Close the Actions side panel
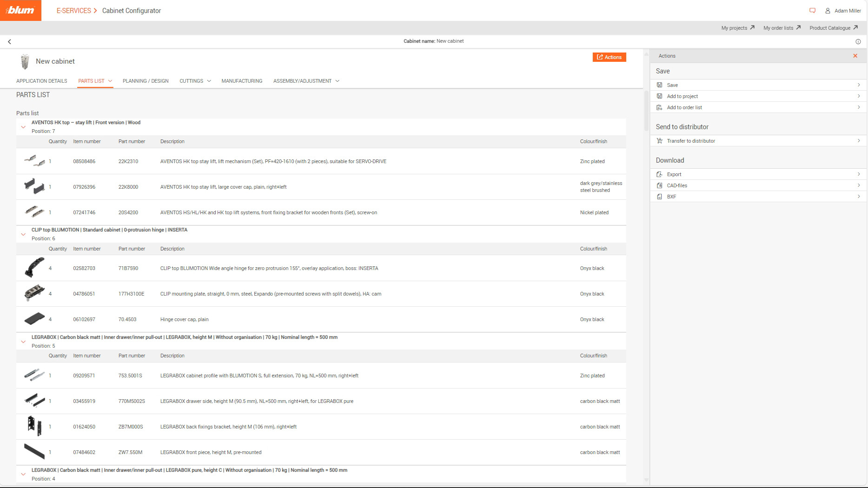This screenshot has height=488, width=868. pyautogui.click(x=855, y=56)
